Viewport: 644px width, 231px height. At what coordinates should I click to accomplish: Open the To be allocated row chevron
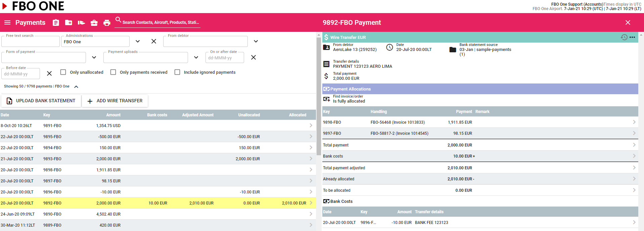click(634, 190)
